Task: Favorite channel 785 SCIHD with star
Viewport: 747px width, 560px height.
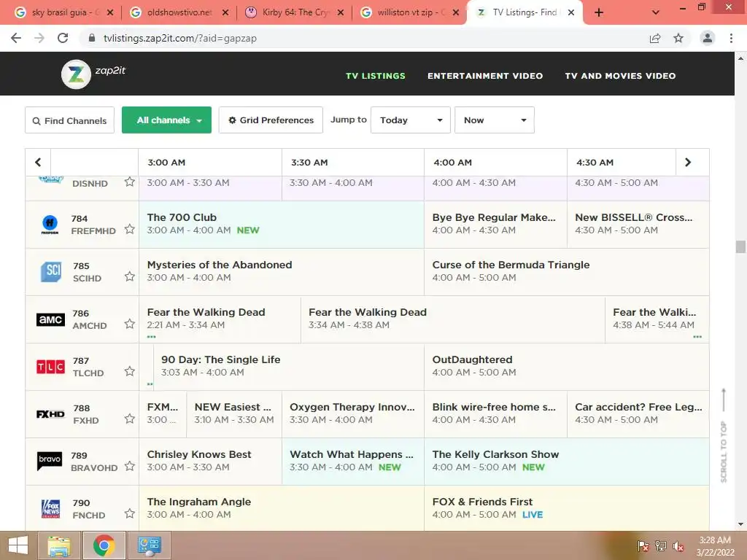Action: coord(130,276)
